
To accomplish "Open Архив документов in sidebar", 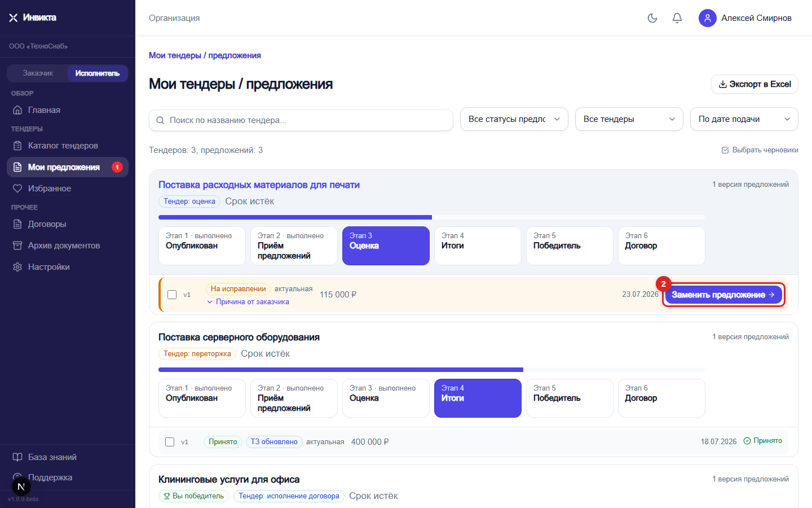I will [x=68, y=246].
